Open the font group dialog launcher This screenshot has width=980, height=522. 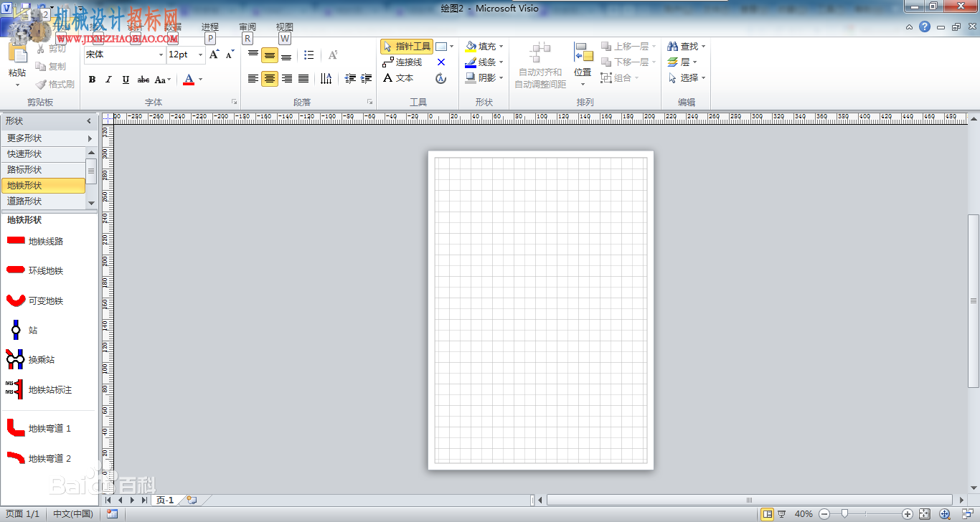tap(234, 103)
